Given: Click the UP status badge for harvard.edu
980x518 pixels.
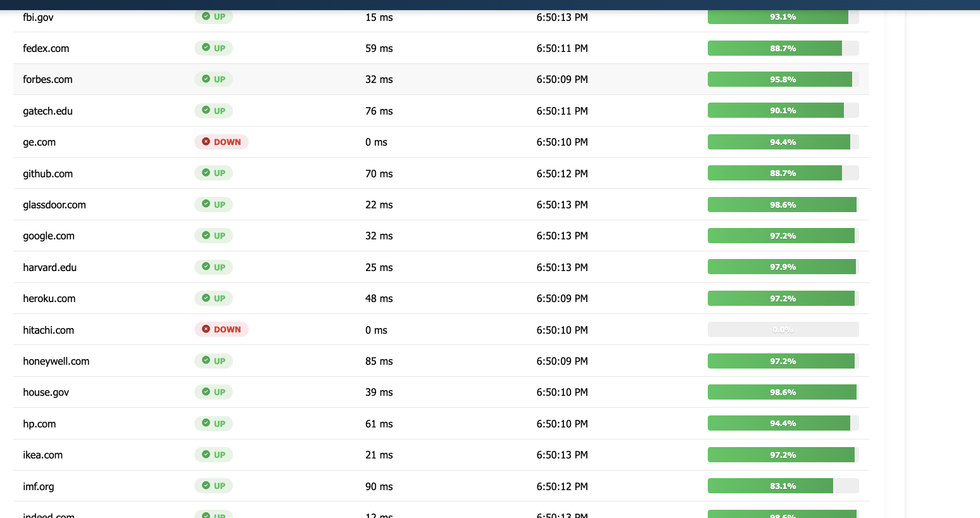Looking at the screenshot, I should pos(213,267).
